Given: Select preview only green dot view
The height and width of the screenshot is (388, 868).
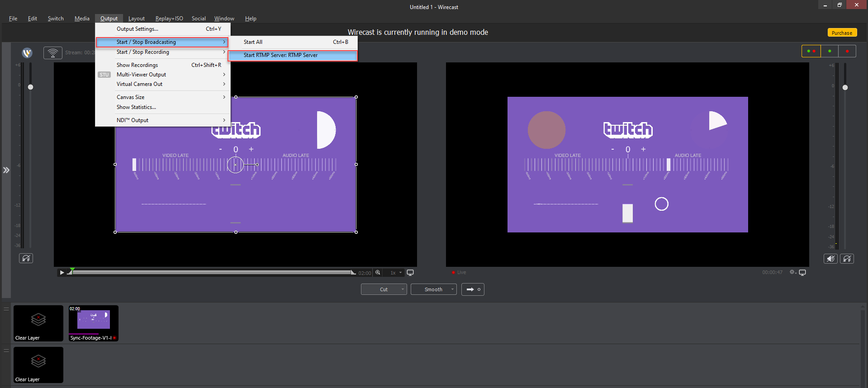Looking at the screenshot, I should (830, 51).
